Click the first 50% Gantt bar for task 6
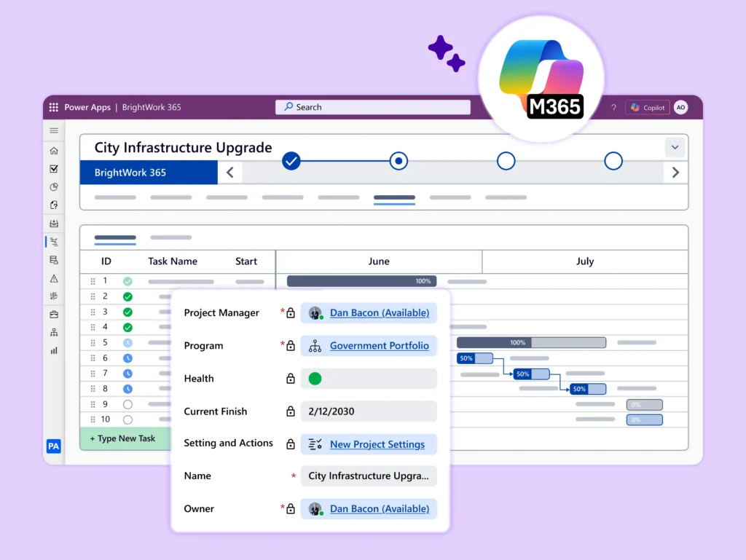The width and height of the screenshot is (746, 560). 474,358
